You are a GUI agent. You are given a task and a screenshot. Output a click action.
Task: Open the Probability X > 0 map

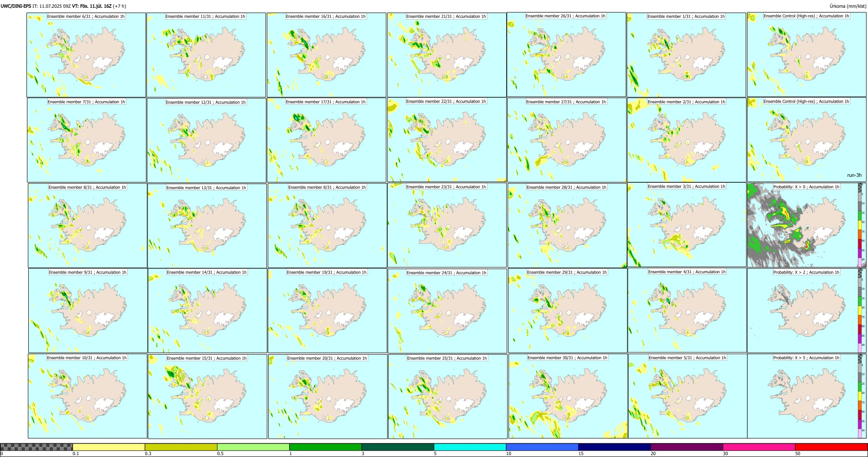[807, 225]
